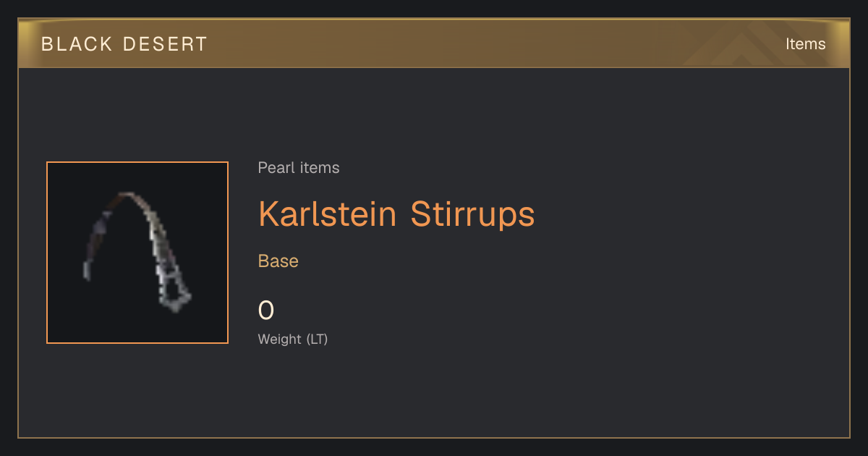
Task: Click the word Stirrups in the title
Action: pos(473,214)
